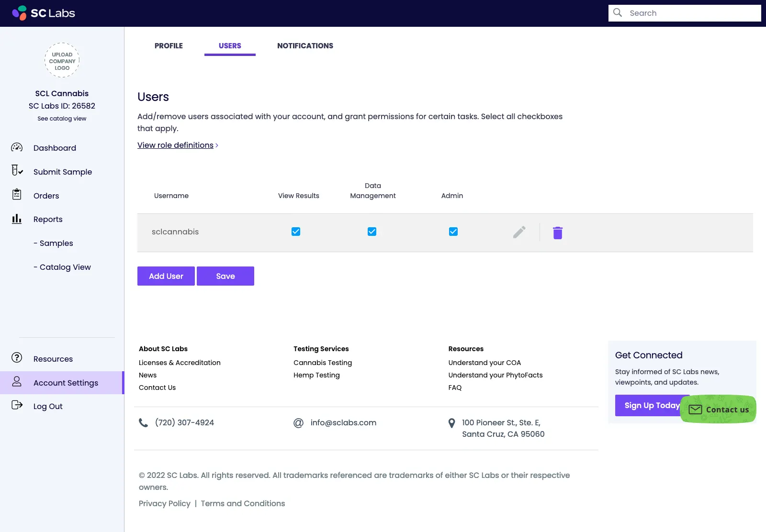
Task: Click the sclcannabis username cell
Action: click(x=175, y=232)
